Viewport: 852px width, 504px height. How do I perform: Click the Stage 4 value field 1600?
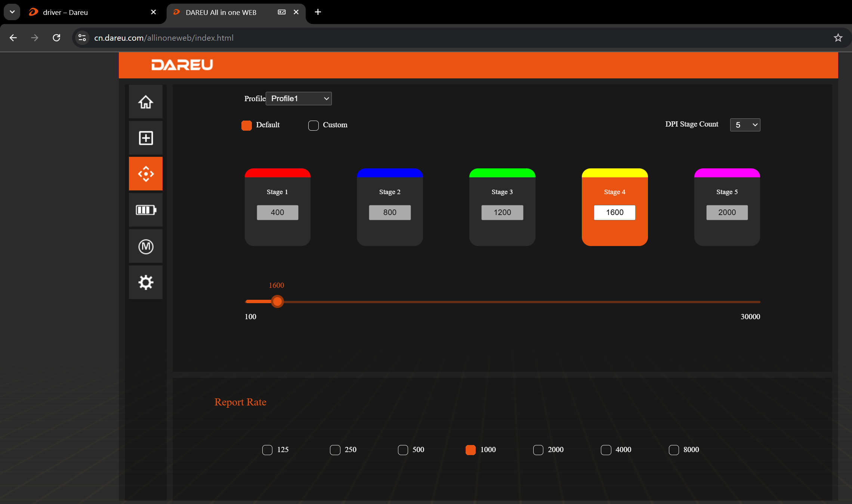click(614, 212)
